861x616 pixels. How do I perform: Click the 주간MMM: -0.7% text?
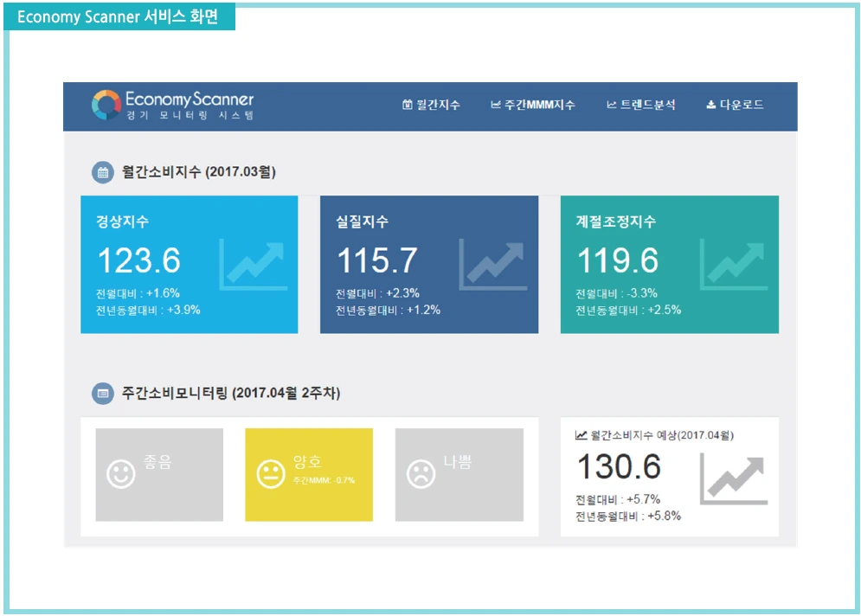(324, 480)
